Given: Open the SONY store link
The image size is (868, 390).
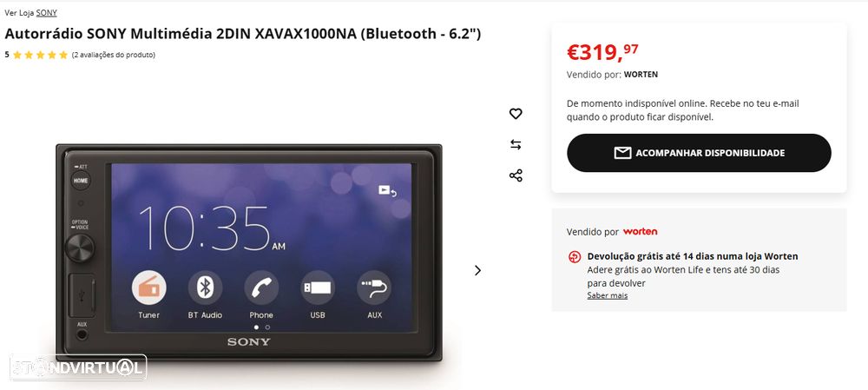Looking at the screenshot, I should [x=47, y=13].
